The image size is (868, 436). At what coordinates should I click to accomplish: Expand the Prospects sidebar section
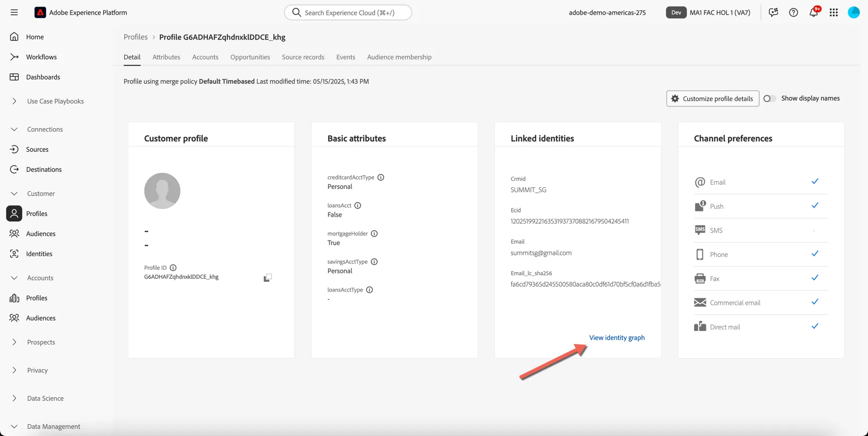coord(14,342)
